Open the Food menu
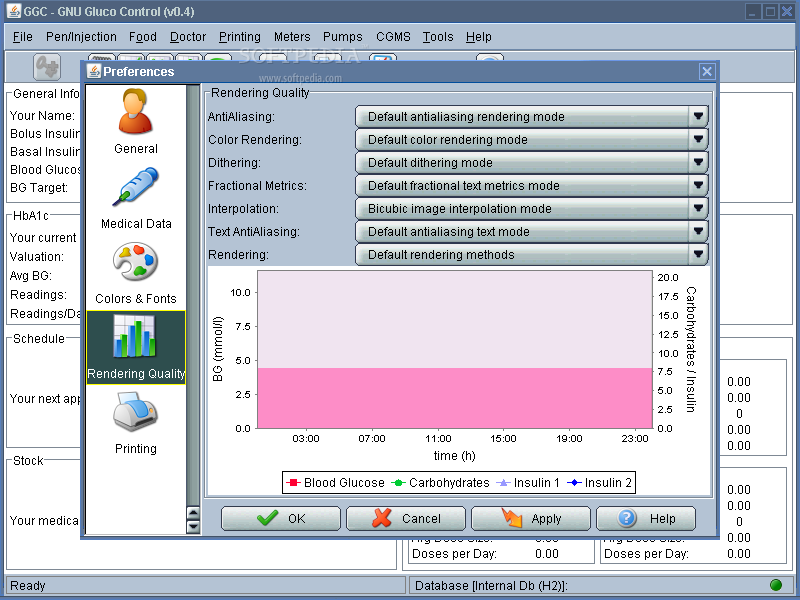 (x=143, y=37)
